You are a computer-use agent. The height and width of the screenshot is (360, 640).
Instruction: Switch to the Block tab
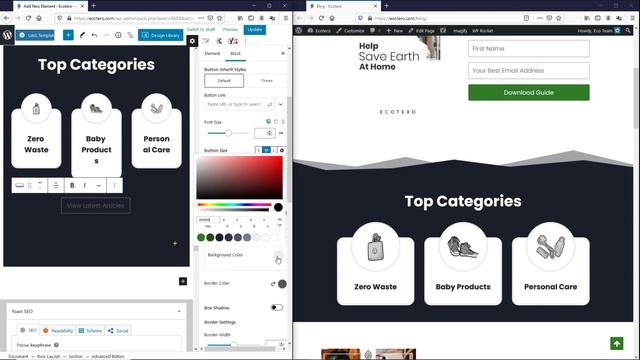pos(236,53)
